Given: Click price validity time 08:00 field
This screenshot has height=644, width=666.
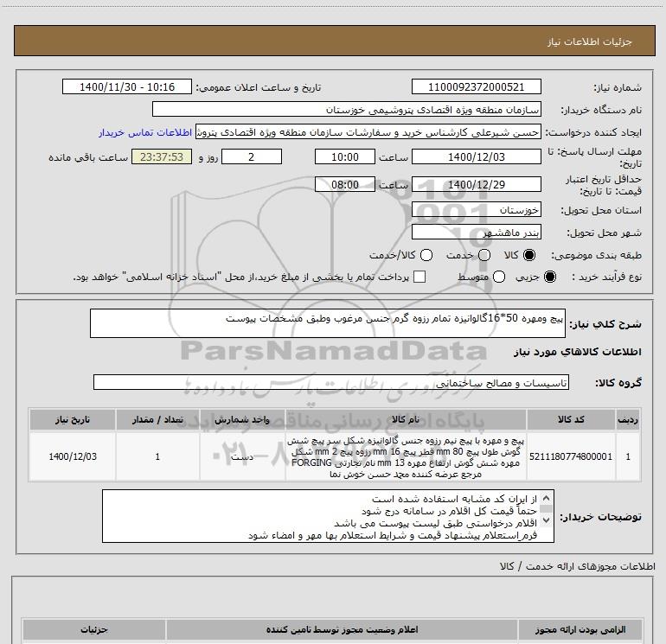Looking at the screenshot, I should [345, 184].
